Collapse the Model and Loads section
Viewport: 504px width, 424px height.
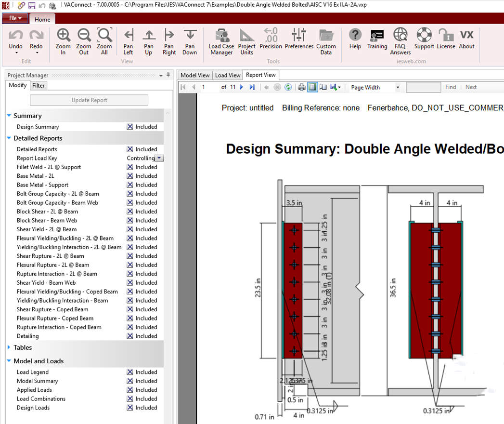[x=8, y=361]
